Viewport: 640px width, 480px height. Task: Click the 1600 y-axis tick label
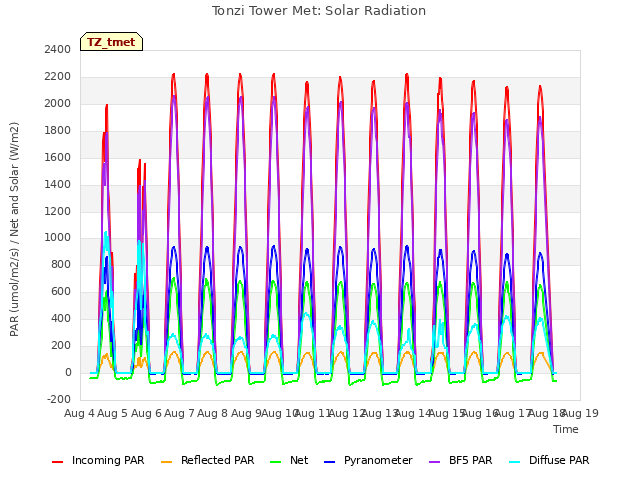[x=58, y=157]
